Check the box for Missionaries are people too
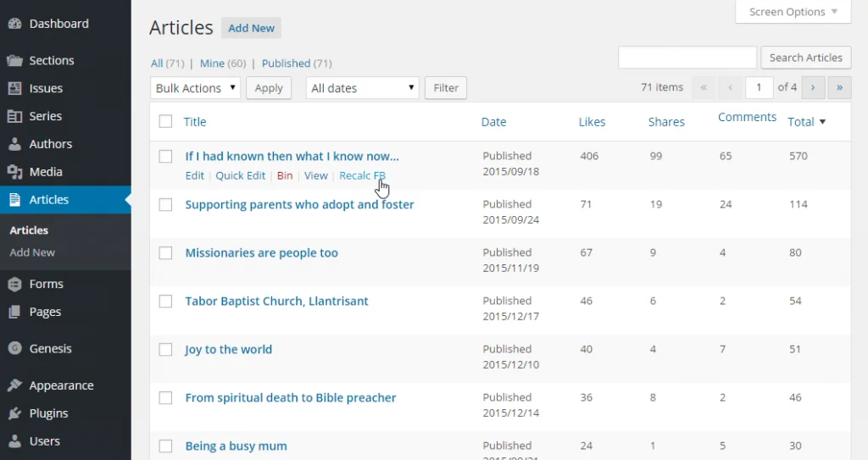The width and height of the screenshot is (868, 460). click(x=166, y=253)
